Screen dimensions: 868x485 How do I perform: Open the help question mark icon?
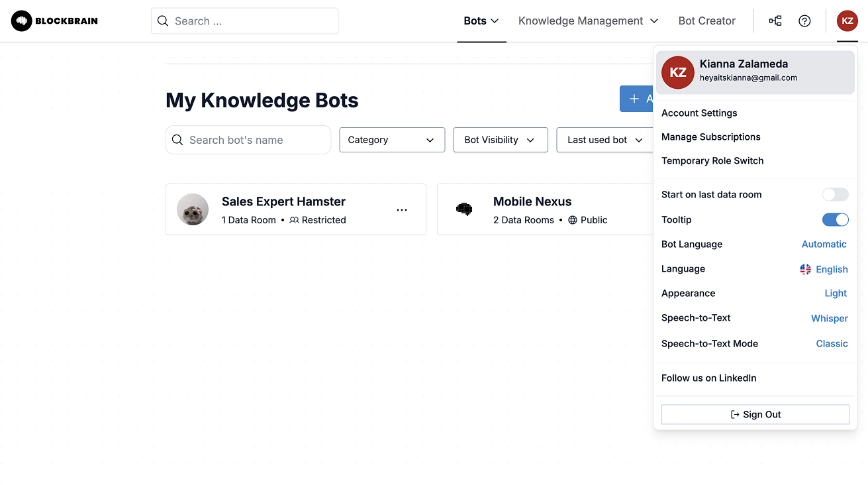click(x=804, y=21)
